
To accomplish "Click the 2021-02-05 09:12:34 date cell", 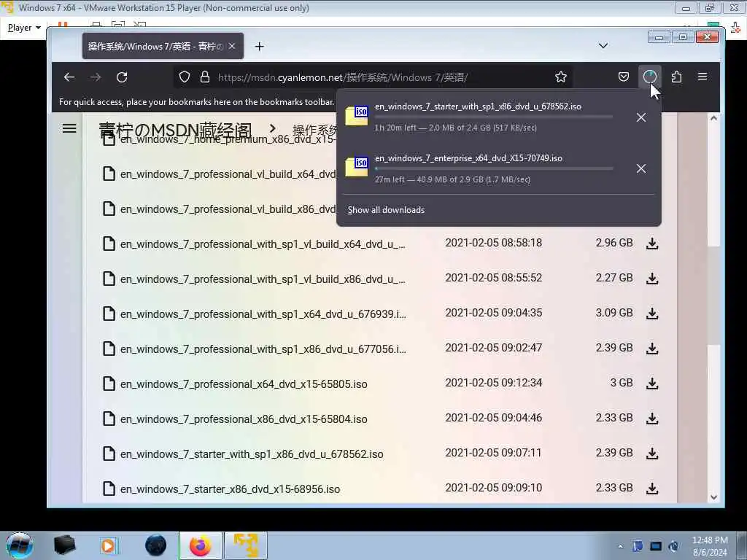I will (494, 383).
